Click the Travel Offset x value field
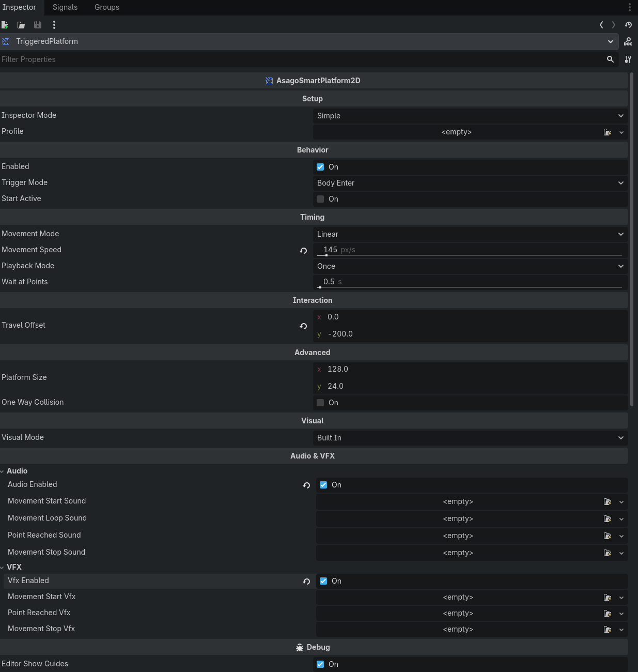Screen dimensions: 638x672 tap(471, 317)
